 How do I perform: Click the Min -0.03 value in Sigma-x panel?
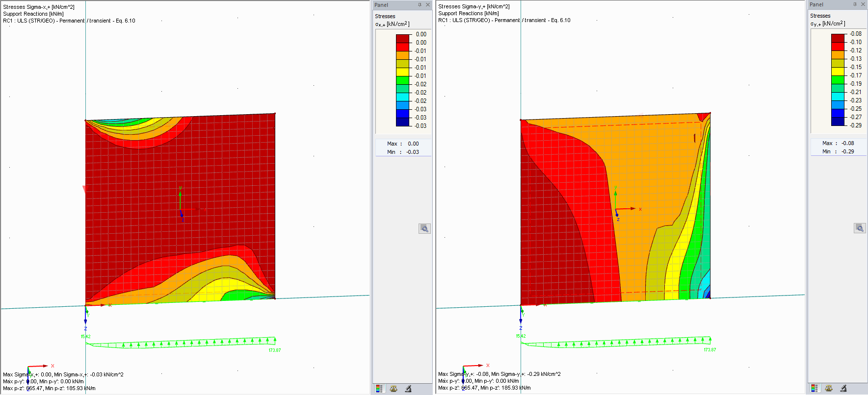413,152
